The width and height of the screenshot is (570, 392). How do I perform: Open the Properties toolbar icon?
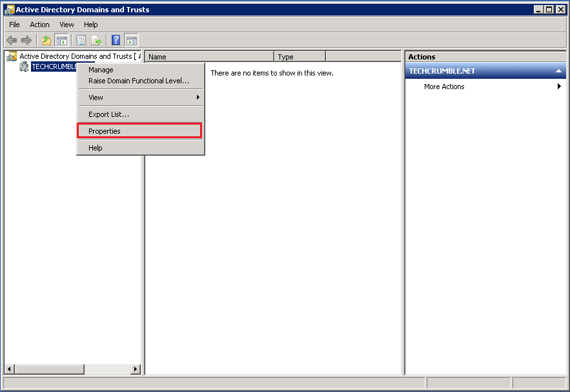80,39
